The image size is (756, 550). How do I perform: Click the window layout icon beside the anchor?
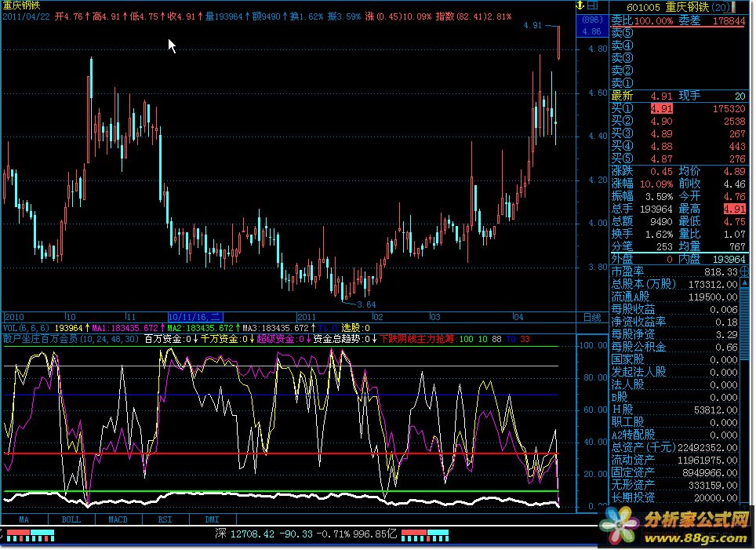pyautogui.click(x=593, y=5)
